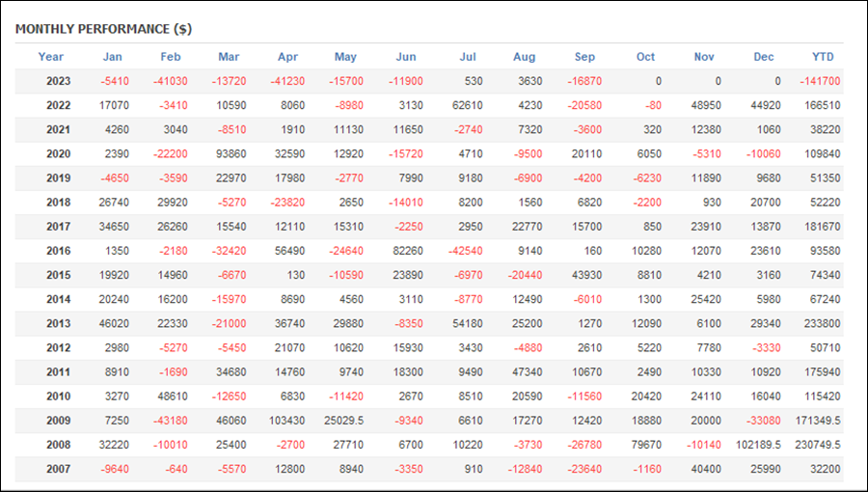
Task: Click 2022 July value 62610
Action: click(x=468, y=106)
